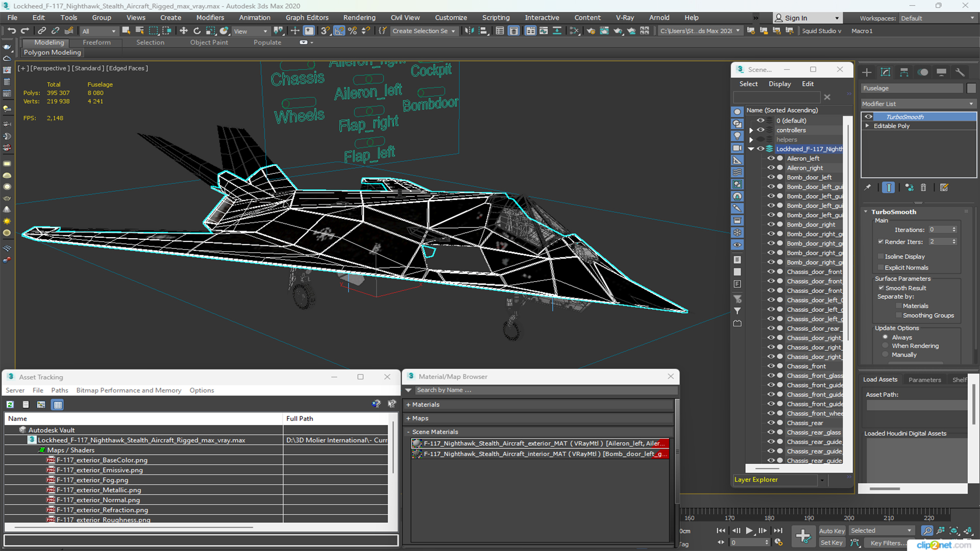
Task: Expand Materials group in Material/Map Browser
Action: click(408, 405)
